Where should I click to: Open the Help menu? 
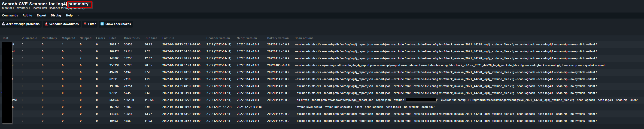(69, 16)
